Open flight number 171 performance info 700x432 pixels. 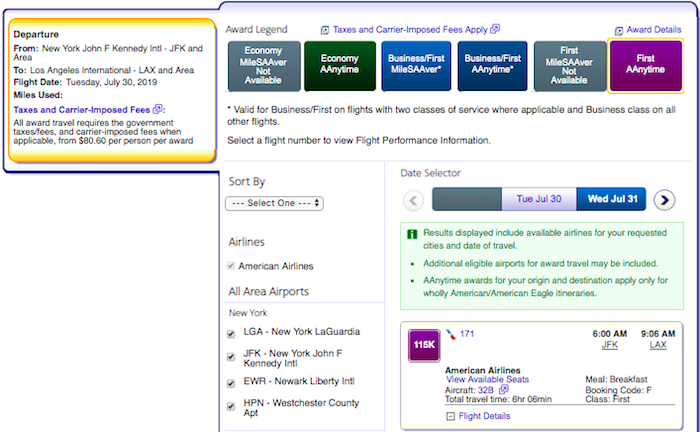click(467, 334)
